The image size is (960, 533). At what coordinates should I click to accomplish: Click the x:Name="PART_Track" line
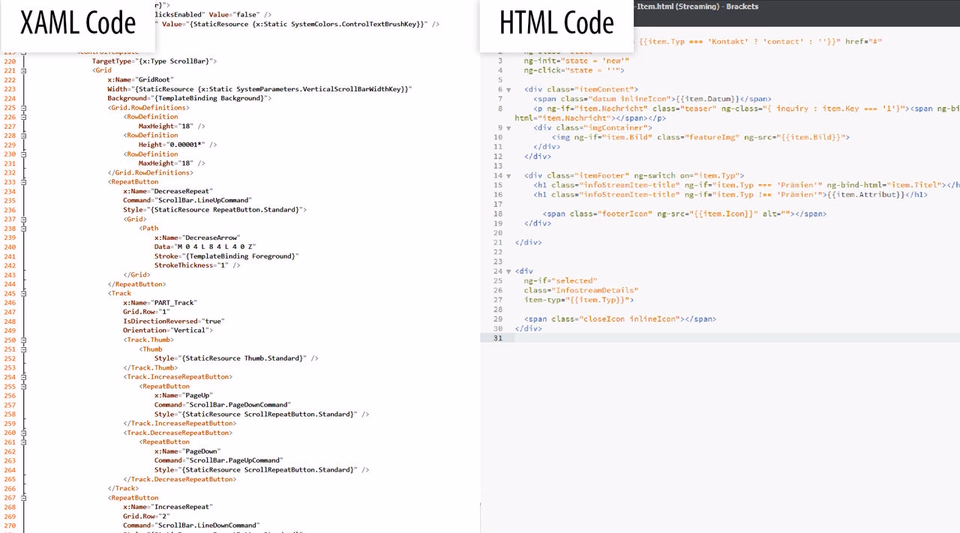pyautogui.click(x=160, y=302)
